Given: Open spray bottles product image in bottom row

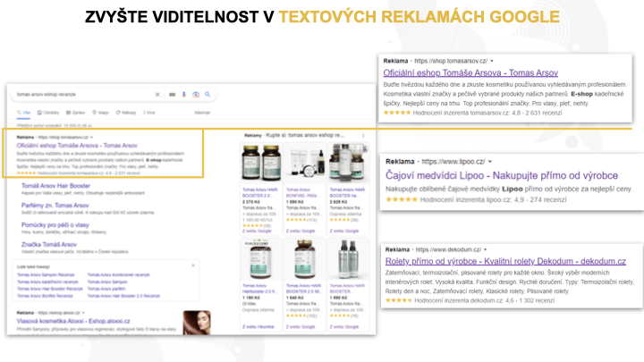Looking at the screenshot, I should (x=348, y=259).
